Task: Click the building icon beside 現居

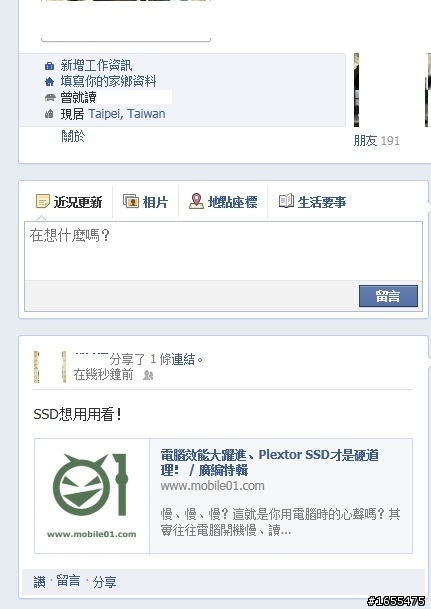Action: click(x=49, y=114)
